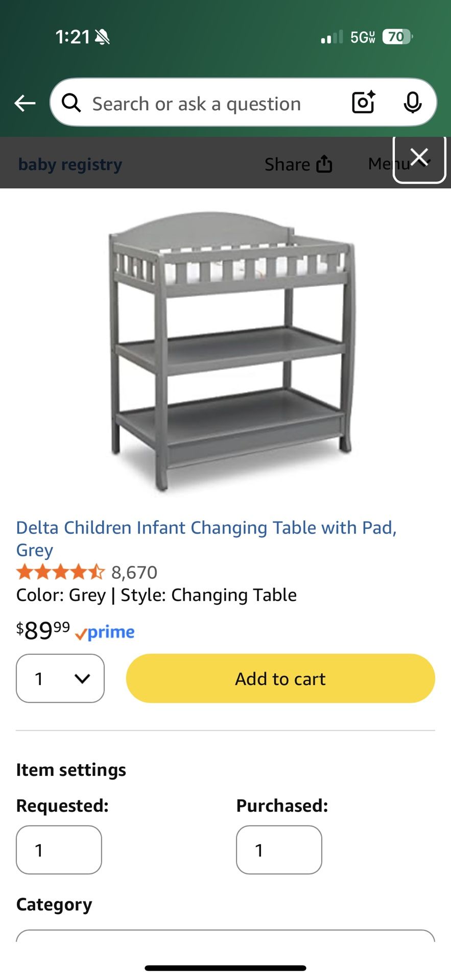The image size is (451, 980).
Task: Click Add to cart
Action: 280,679
